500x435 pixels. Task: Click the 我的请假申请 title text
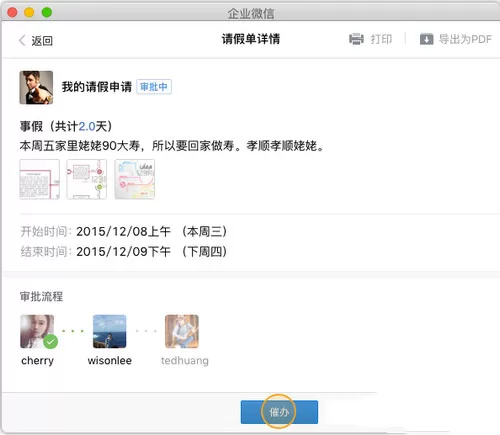coord(97,87)
